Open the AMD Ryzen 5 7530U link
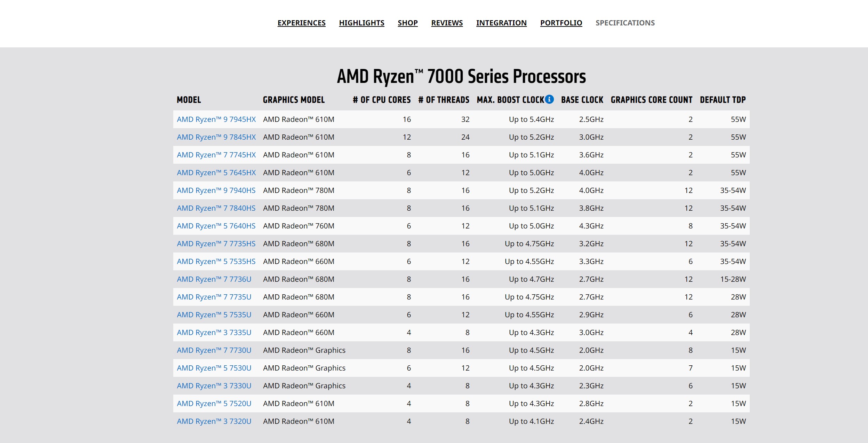Image resolution: width=868 pixels, height=443 pixels. tap(214, 368)
